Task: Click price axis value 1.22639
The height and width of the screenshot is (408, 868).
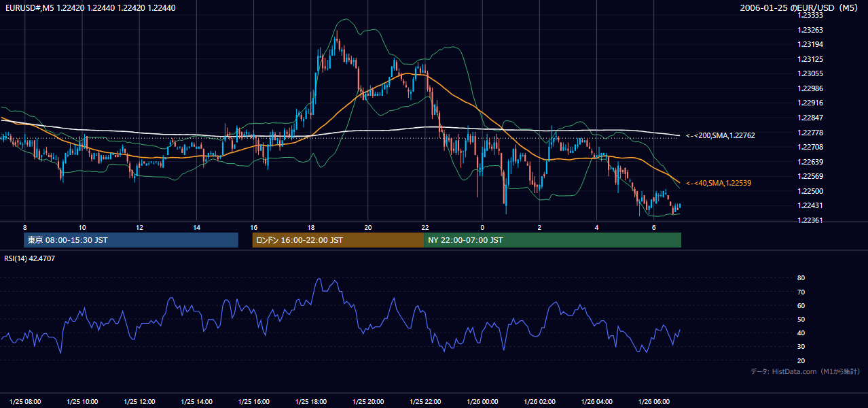Action: (810, 162)
